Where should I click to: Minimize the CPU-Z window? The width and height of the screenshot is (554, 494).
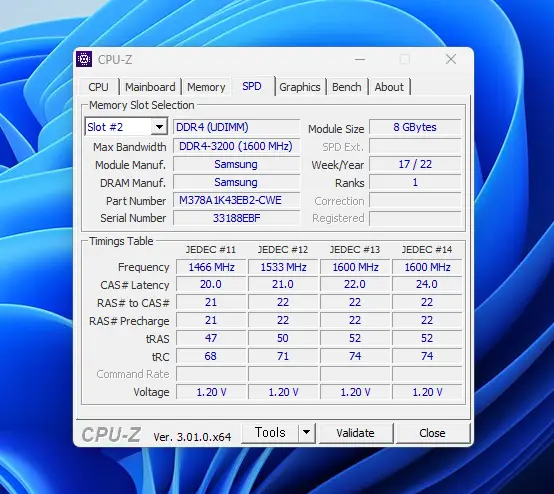click(360, 59)
